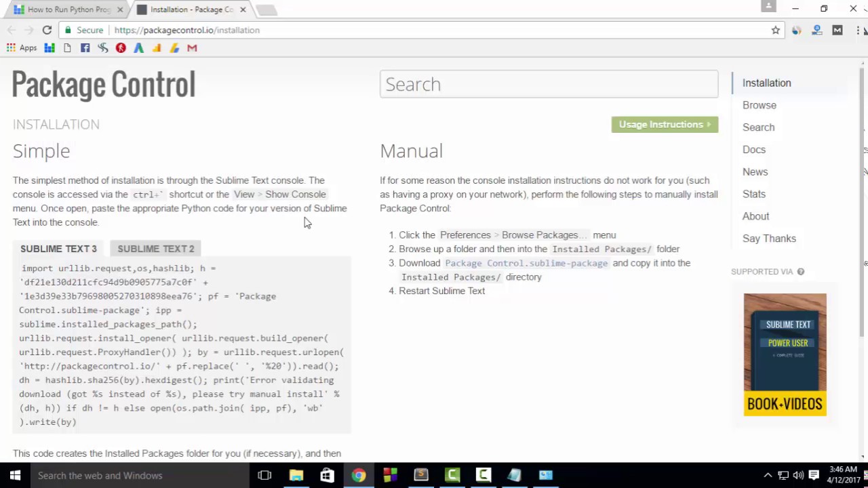
Task: Open the yellow AdSense bookmark icon
Action: 174,48
